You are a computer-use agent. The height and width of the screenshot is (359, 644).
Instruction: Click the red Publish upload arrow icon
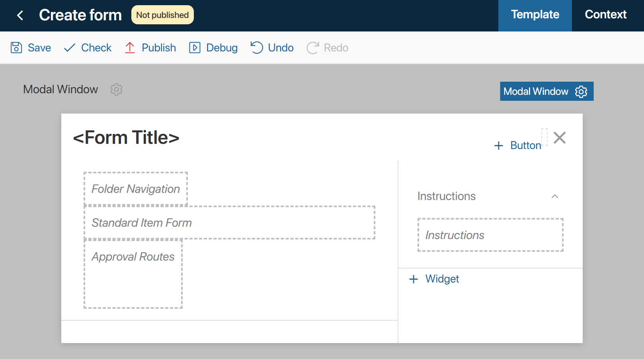coord(130,47)
